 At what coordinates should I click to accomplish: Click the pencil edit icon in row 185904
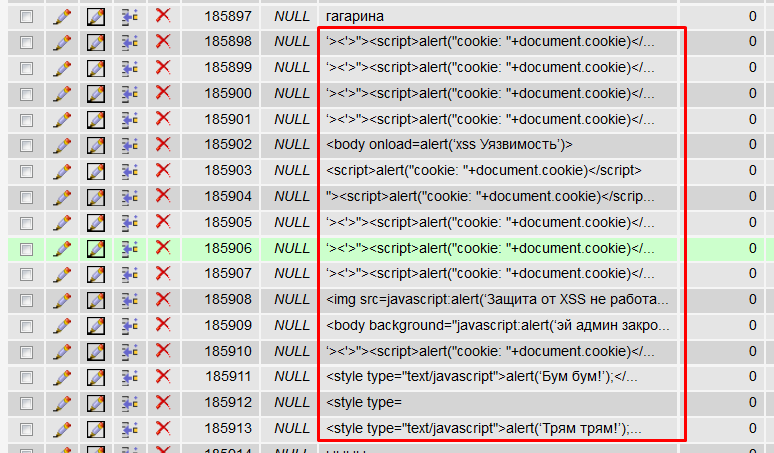tap(62, 197)
